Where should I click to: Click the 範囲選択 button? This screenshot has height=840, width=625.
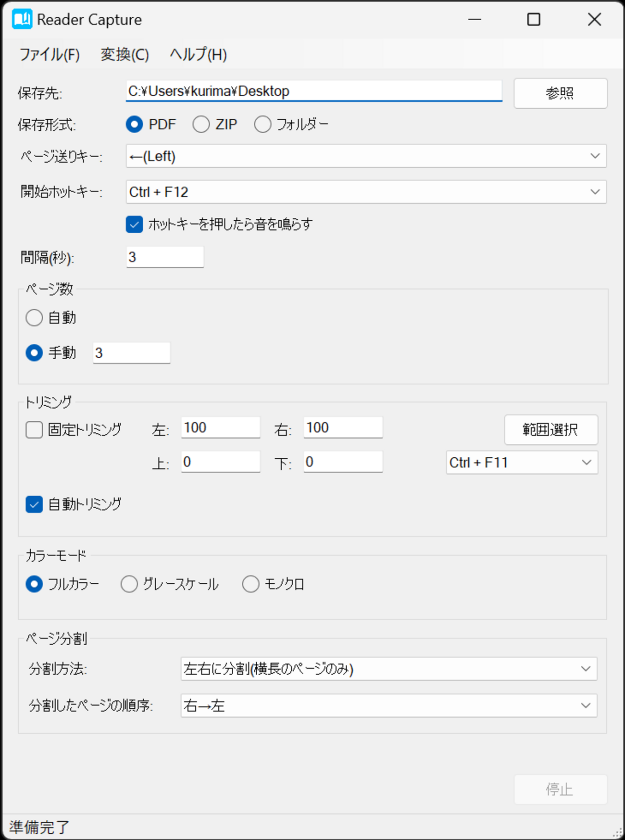coord(550,430)
